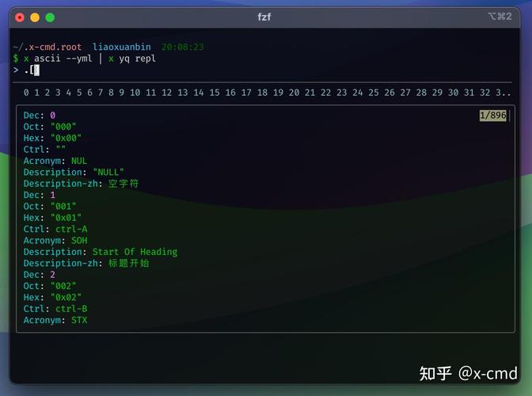Click the yellow minimize window button

(35, 17)
